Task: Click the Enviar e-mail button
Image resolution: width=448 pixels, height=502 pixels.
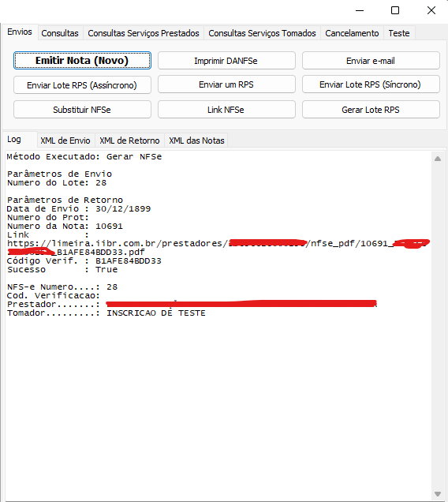Action: point(371,61)
